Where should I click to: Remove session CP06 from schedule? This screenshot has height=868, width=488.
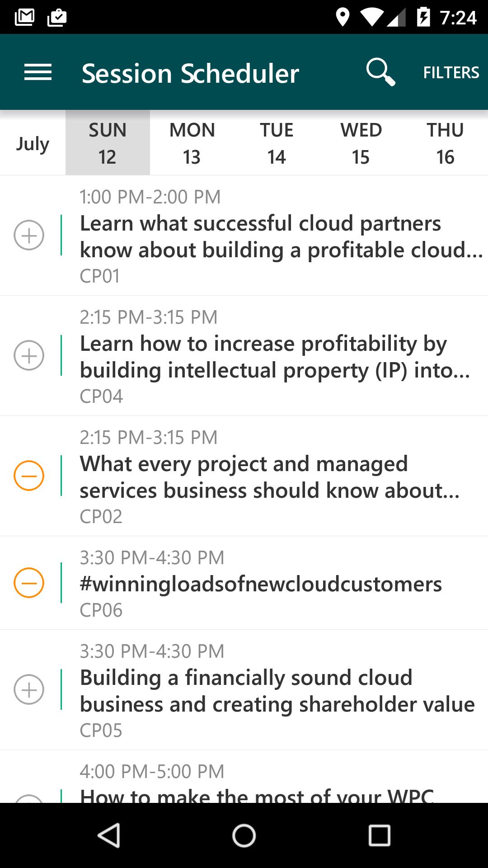29,583
